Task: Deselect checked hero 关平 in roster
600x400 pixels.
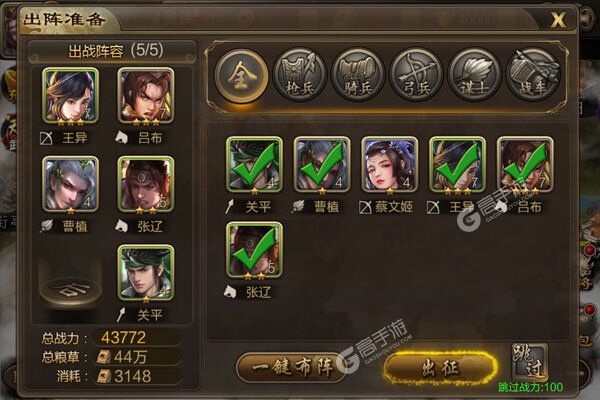Action: [254, 165]
